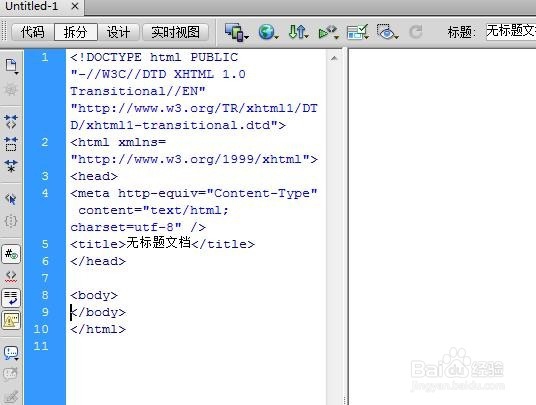The width and height of the screenshot is (536, 405).
Task: Click the Collapse Selection icon
Action: 11,144
